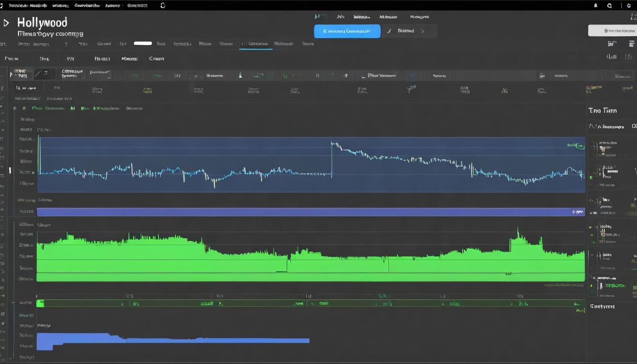Image resolution: width=637 pixels, height=364 pixels.
Task: Click the light gray button at upper right
Action: 612,31
